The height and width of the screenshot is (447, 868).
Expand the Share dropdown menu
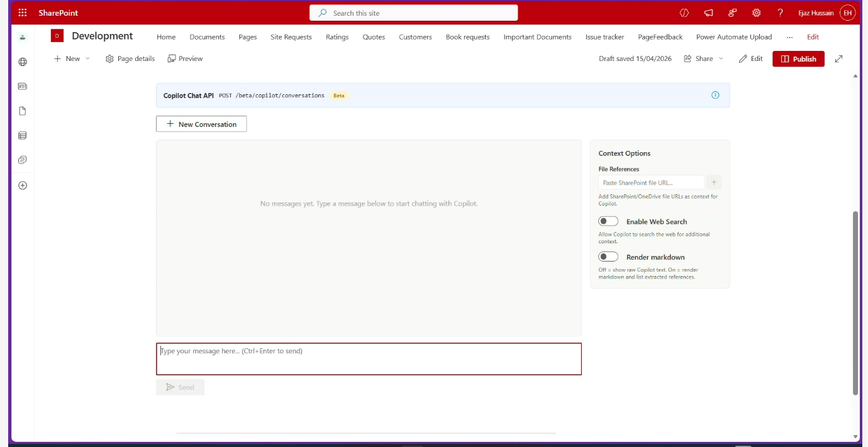(721, 58)
